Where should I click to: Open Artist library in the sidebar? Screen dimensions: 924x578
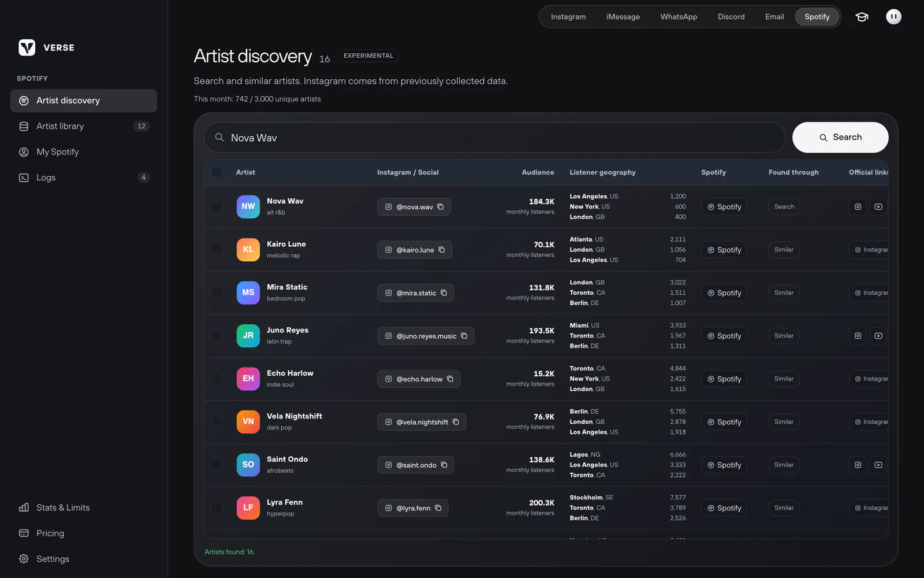pos(84,126)
